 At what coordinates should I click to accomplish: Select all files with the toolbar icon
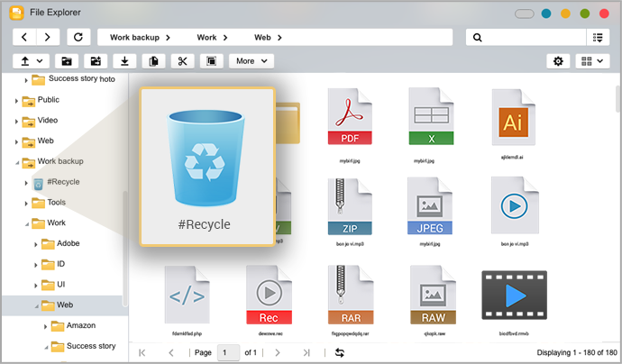212,61
